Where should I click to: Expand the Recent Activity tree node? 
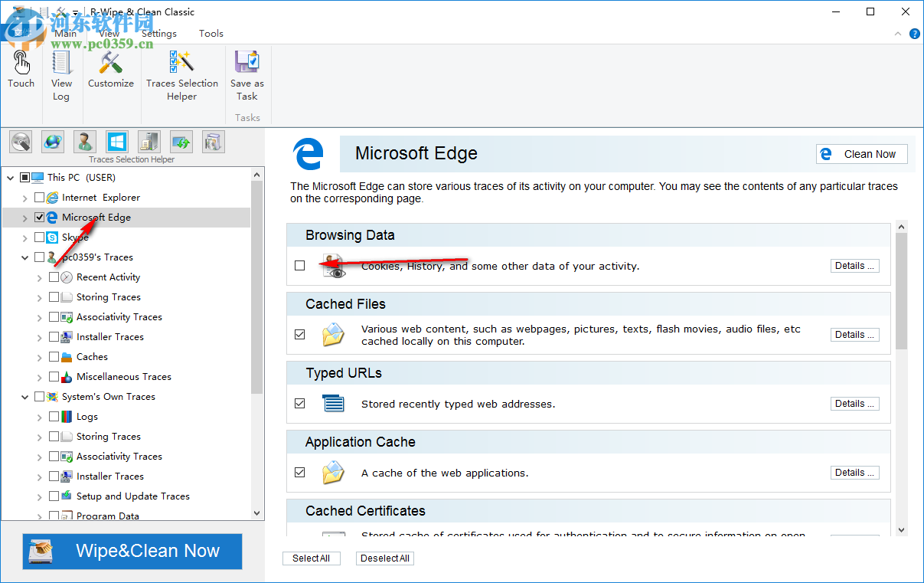point(40,277)
